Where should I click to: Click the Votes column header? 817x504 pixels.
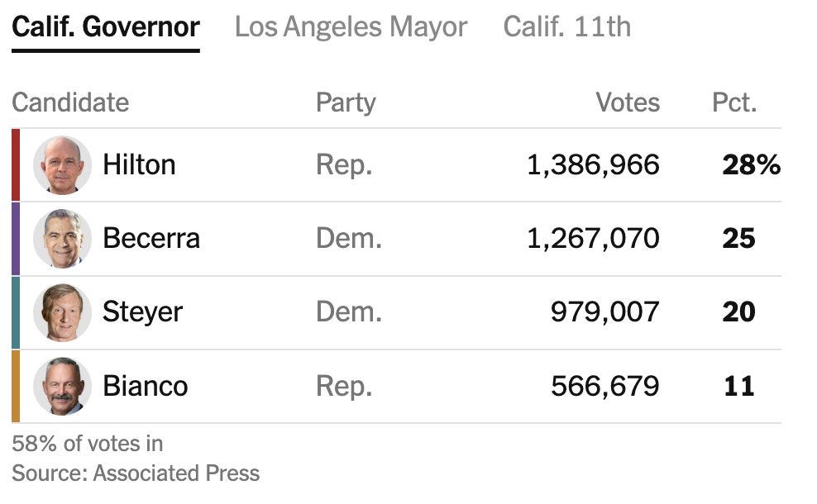tap(628, 102)
